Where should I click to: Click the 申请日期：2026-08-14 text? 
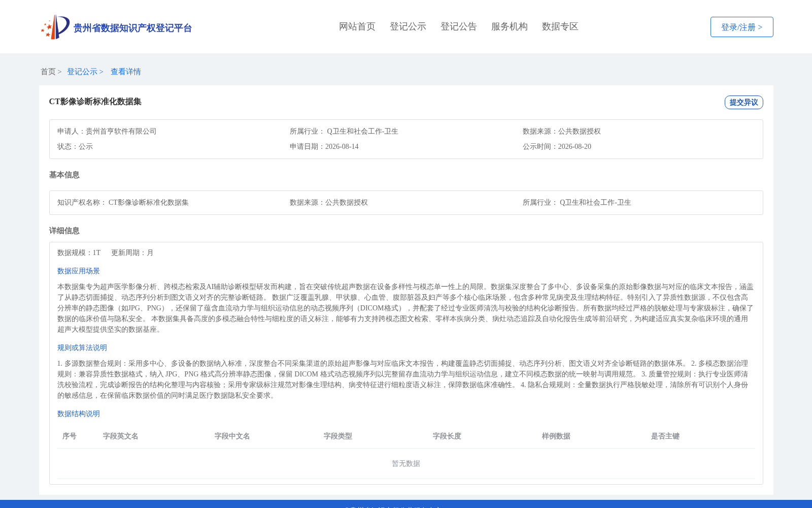coord(324,147)
